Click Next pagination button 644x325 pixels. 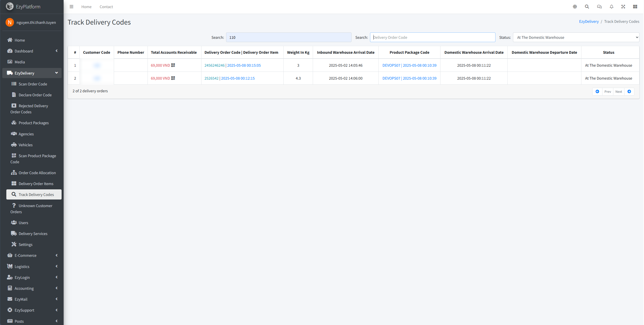[619, 92]
